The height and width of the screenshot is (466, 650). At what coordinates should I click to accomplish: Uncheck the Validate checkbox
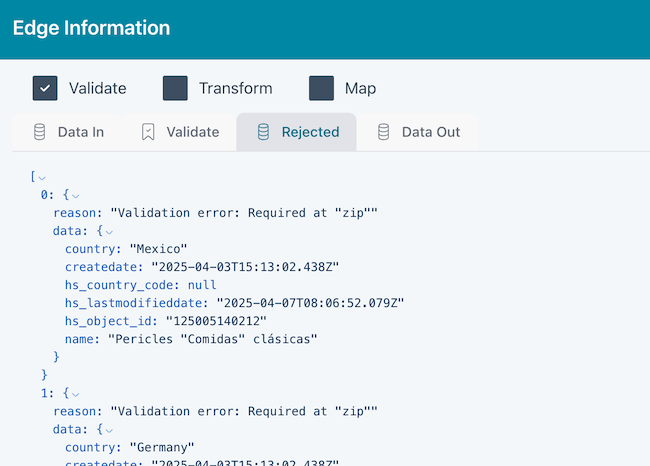[45, 88]
